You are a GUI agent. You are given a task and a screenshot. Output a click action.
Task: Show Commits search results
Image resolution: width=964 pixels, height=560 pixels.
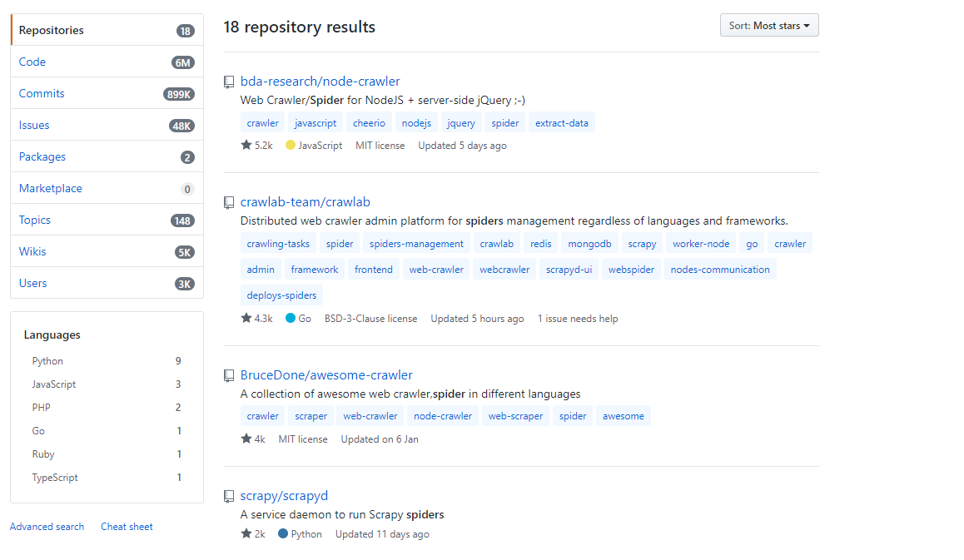[x=42, y=93]
